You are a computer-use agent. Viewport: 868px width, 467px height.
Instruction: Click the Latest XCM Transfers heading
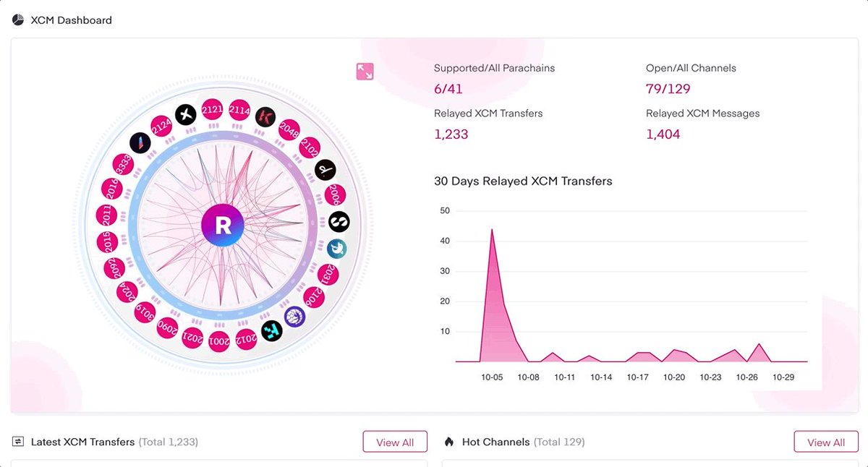tap(82, 442)
